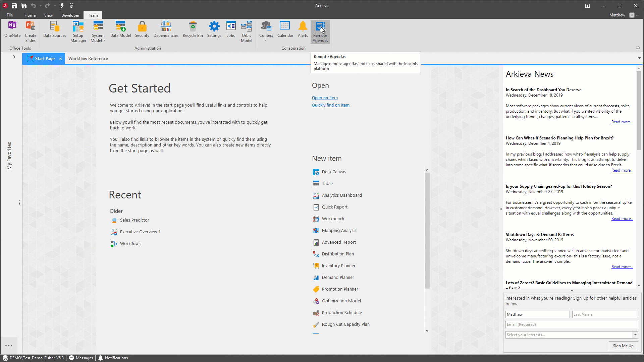The image size is (644, 362).
Task: Create a new Advanced Report
Action: point(334,242)
